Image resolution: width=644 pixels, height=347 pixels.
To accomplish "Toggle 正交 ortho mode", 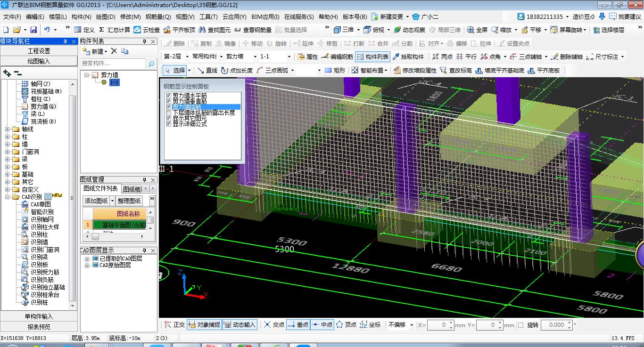I will coord(174,325).
